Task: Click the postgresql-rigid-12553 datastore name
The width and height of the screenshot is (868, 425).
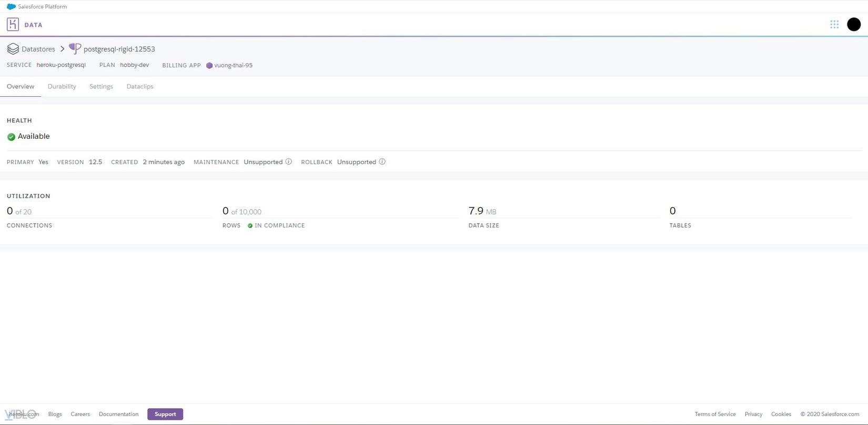Action: coord(119,49)
